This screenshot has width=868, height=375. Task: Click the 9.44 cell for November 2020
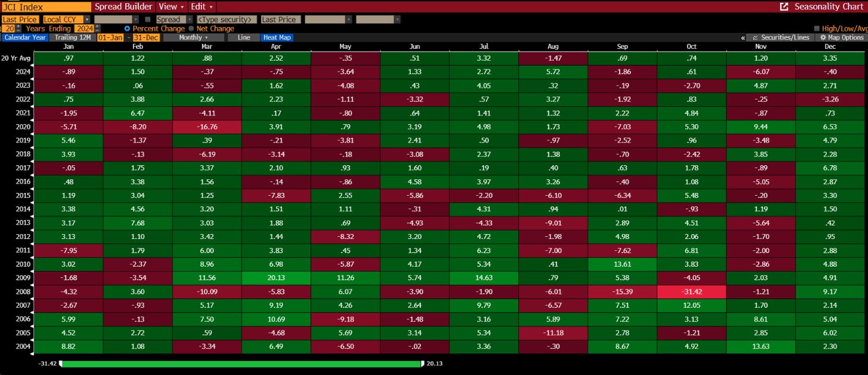tap(761, 127)
